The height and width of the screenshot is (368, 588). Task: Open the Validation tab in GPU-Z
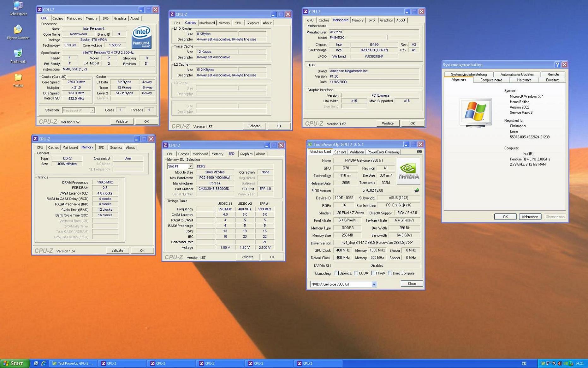point(357,152)
